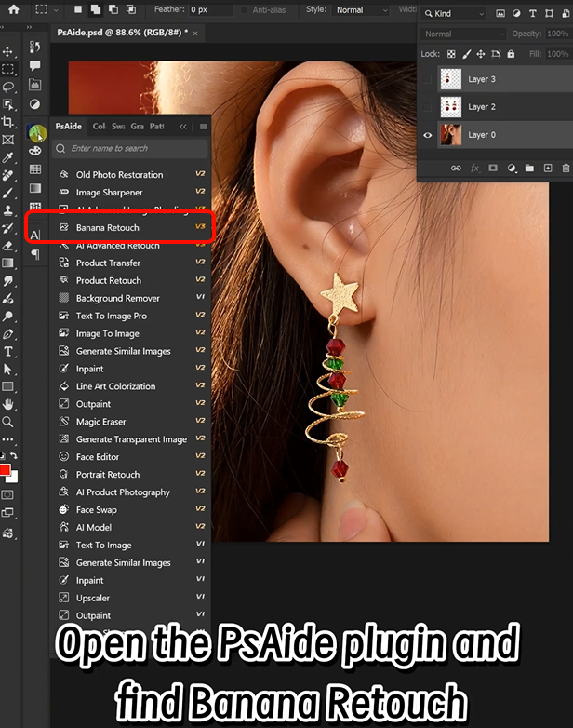
Task: Enable the Anti-alias checkbox
Action: coord(244,9)
